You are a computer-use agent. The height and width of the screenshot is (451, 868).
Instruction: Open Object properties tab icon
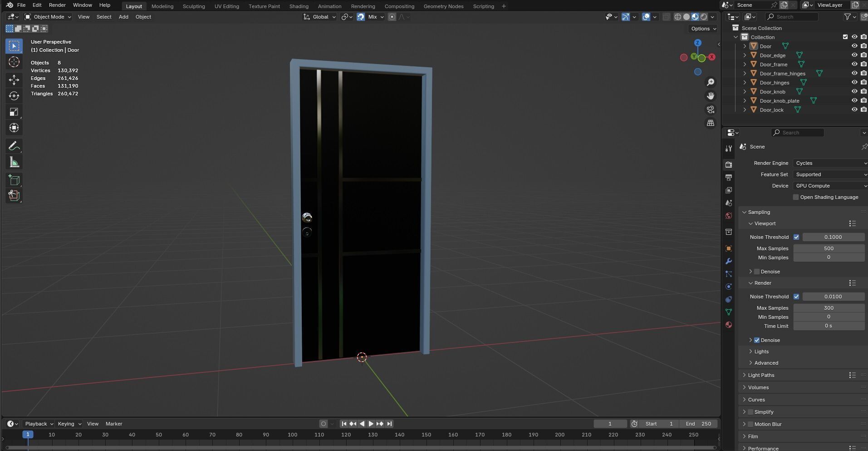click(x=729, y=248)
